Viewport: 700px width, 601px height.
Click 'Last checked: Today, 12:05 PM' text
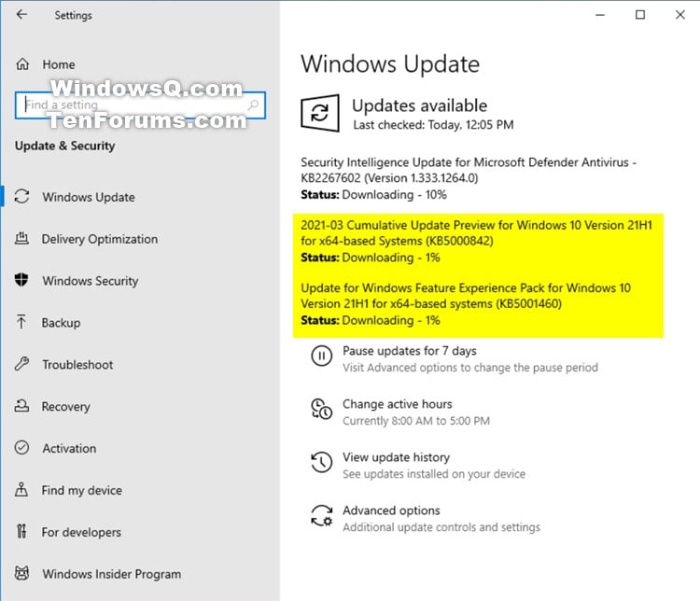coord(433,125)
